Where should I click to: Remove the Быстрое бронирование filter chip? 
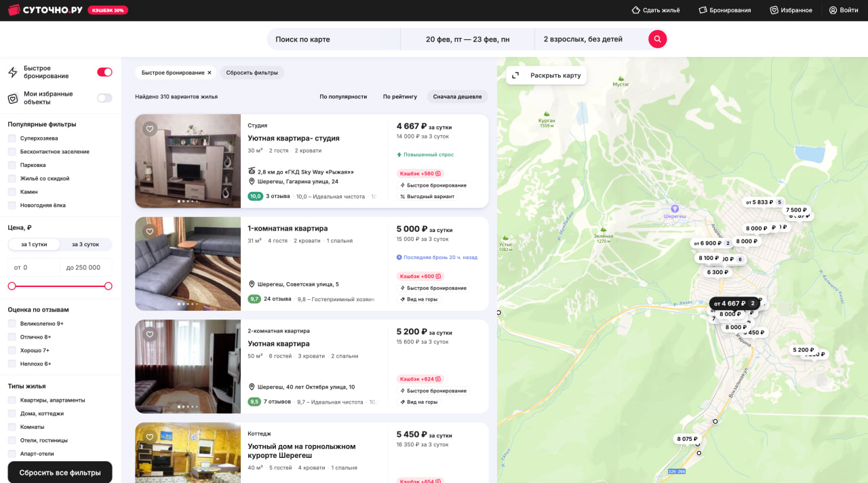tap(210, 73)
